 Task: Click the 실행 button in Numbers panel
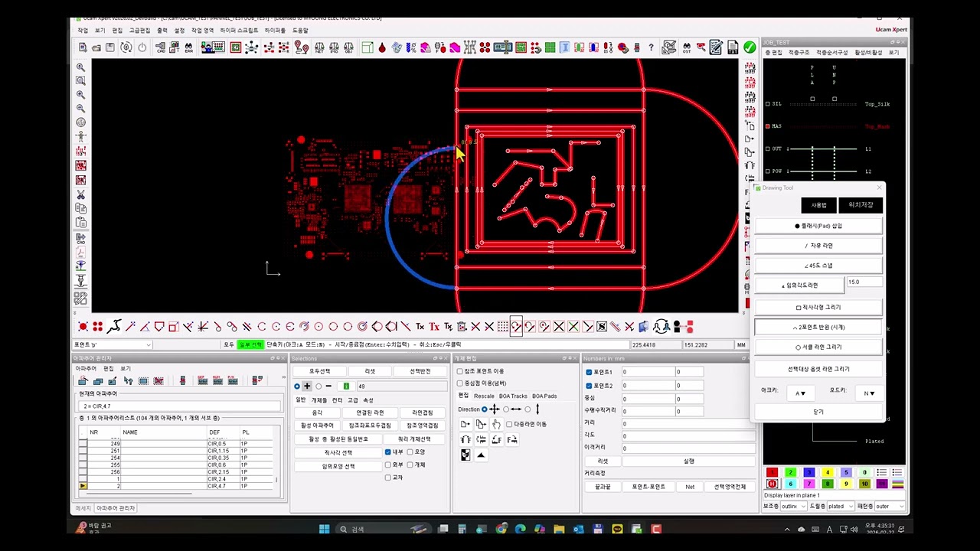point(688,461)
